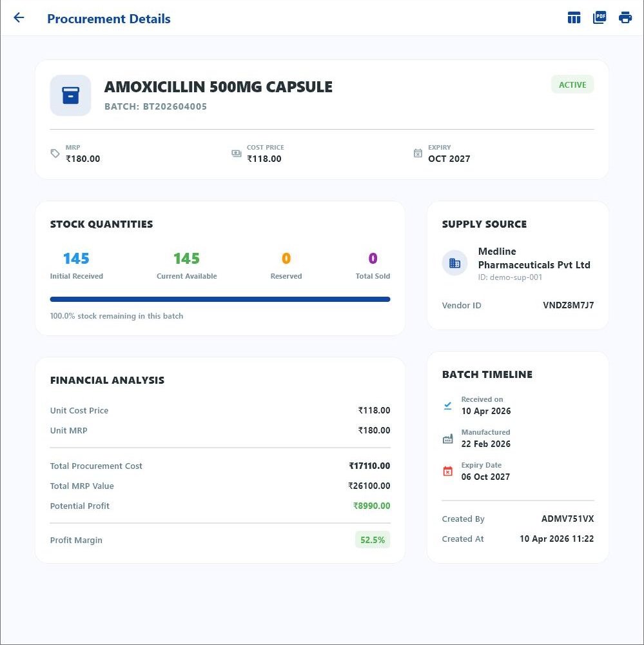Click the Procurement Details page title
Screen dimensions: 644x645
[x=108, y=19]
